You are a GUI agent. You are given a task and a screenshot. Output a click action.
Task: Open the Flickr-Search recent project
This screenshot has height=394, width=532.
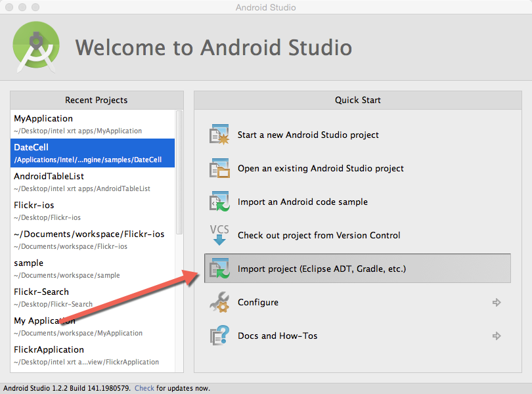[93, 297]
